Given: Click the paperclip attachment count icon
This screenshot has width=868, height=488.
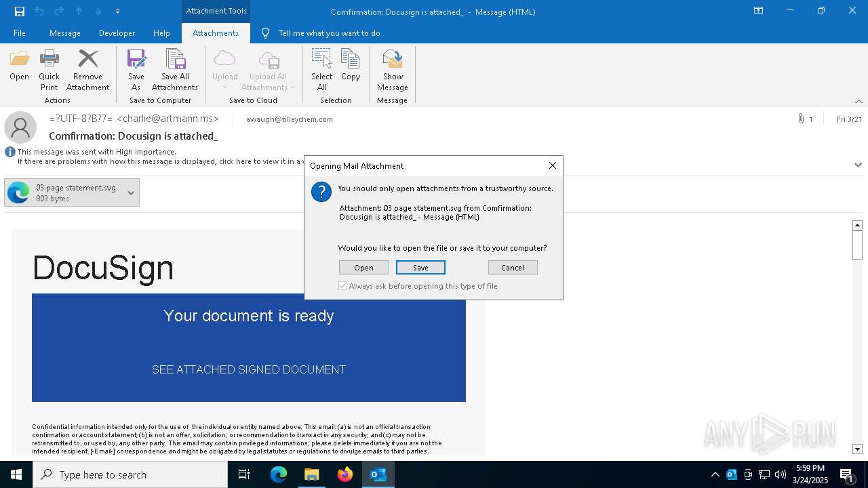Looking at the screenshot, I should point(801,119).
